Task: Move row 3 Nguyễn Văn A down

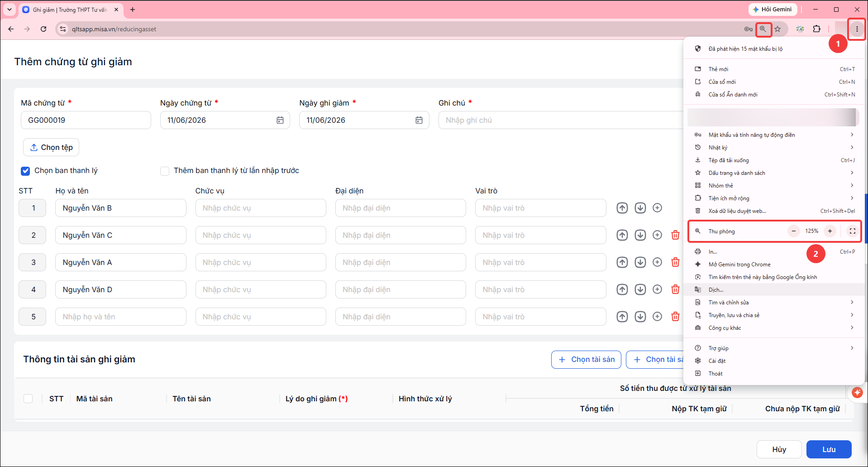Action: click(x=640, y=262)
